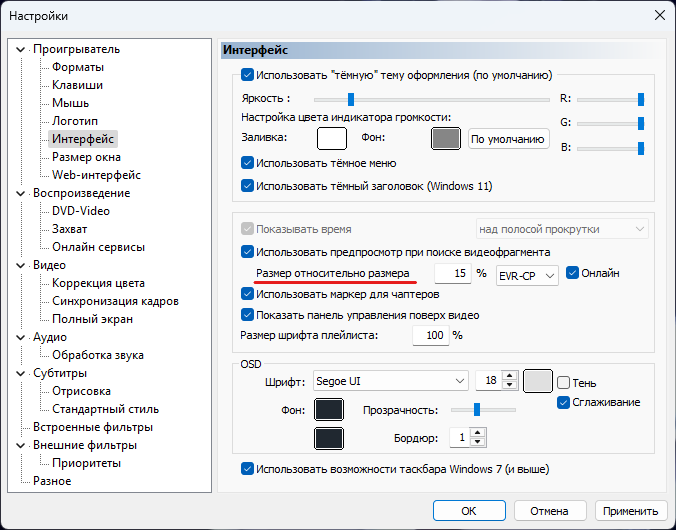Open the "Захват" settings page
The height and width of the screenshot is (530, 676).
(x=69, y=229)
